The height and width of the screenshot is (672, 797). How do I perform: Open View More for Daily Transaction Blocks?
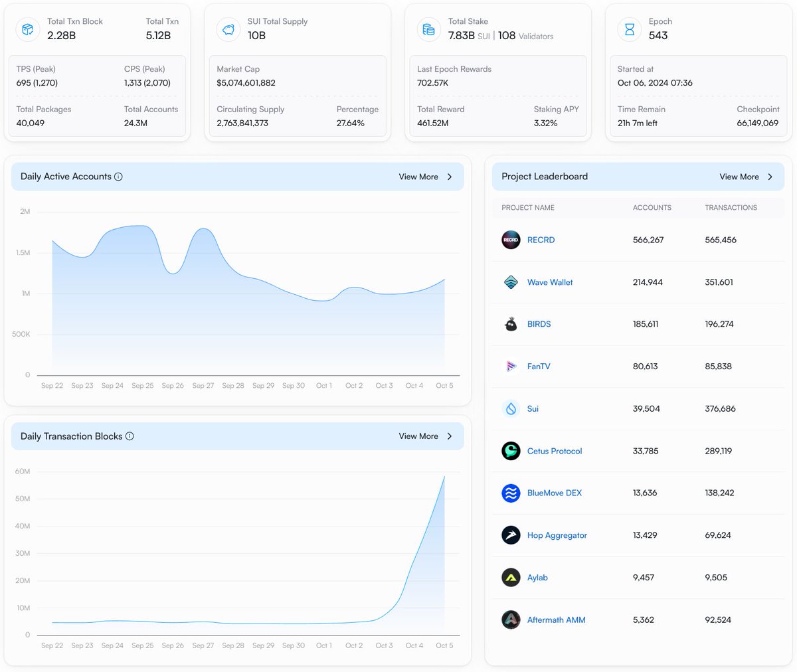[x=425, y=436]
